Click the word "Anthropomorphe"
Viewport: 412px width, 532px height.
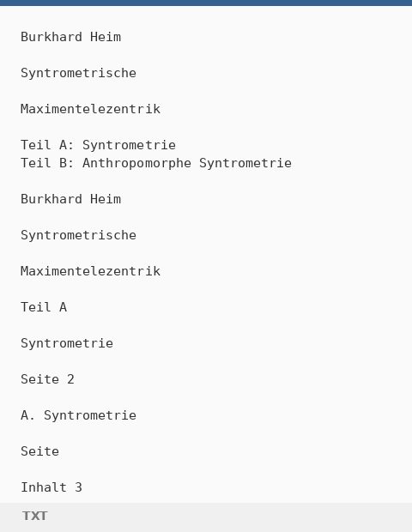pos(136,163)
